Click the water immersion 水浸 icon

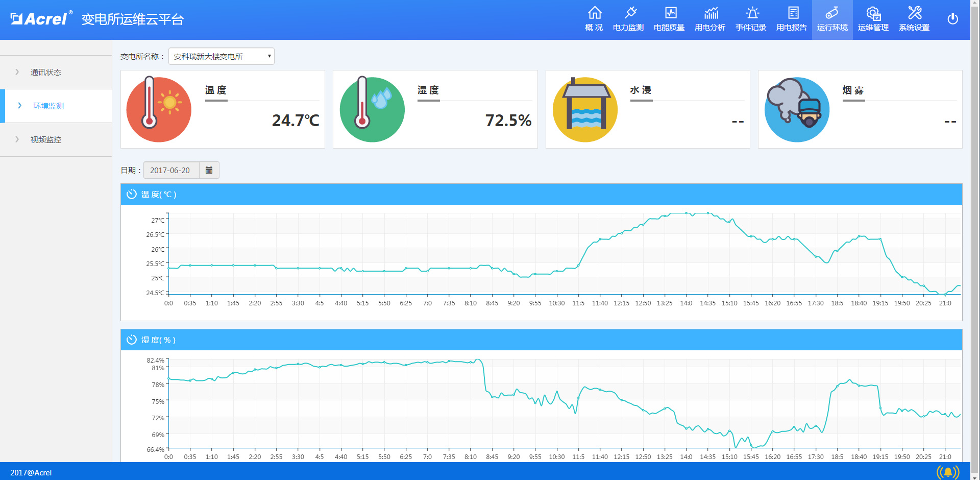[585, 109]
